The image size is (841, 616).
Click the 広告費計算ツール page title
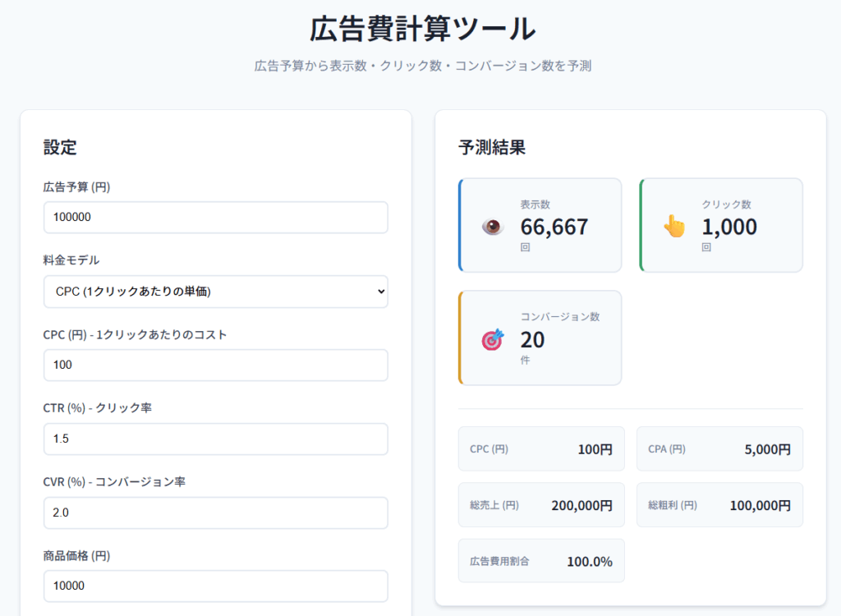point(422,30)
